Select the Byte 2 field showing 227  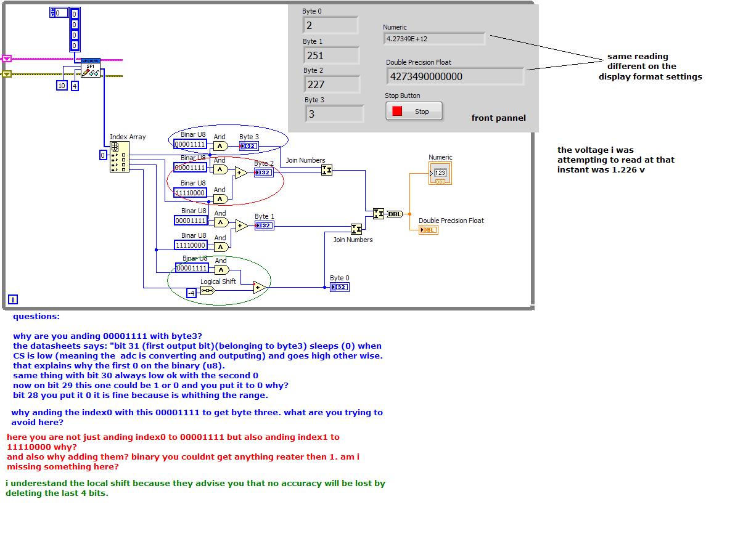(332, 84)
